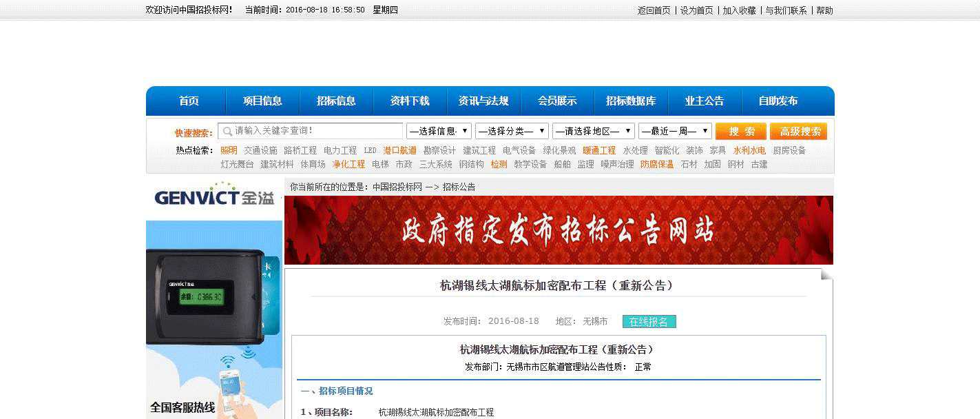Screen dimensions: 980x419
Task: Select hot keyword 装饰
Action: 694,150
